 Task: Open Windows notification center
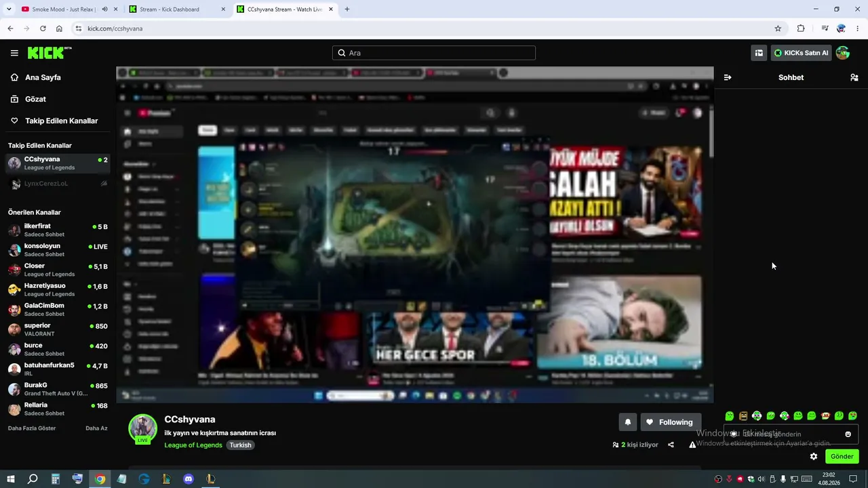(853, 479)
